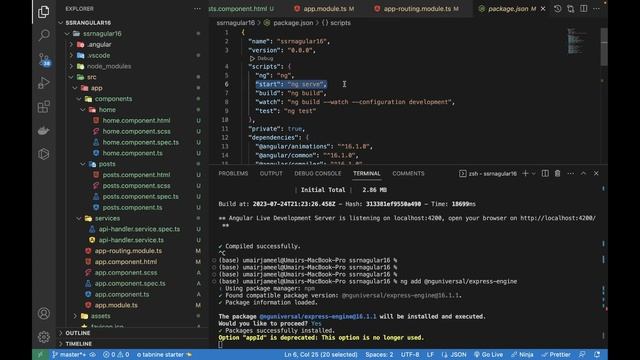The image size is (640, 360).
Task: Switch to the app.module.ts tab
Action: point(324,9)
